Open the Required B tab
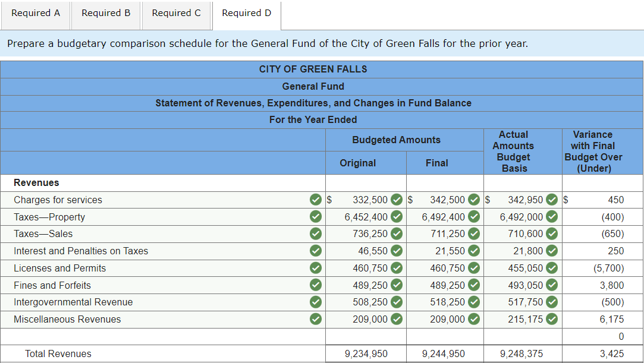Image resolution: width=644 pixels, height=363 pixels. tap(106, 15)
